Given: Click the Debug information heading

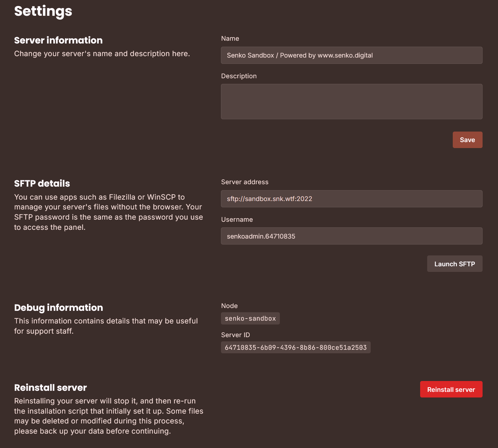Looking at the screenshot, I should [x=58, y=307].
